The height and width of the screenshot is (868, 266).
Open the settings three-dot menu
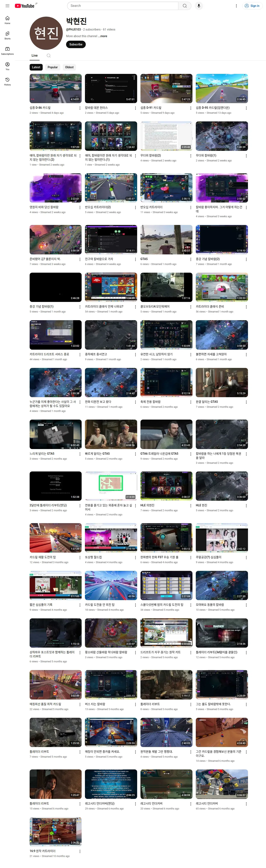[236, 6]
